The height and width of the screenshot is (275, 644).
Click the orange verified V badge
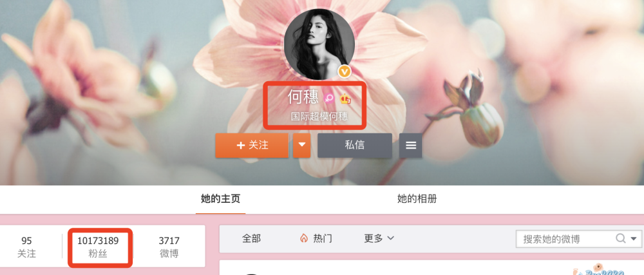(345, 72)
